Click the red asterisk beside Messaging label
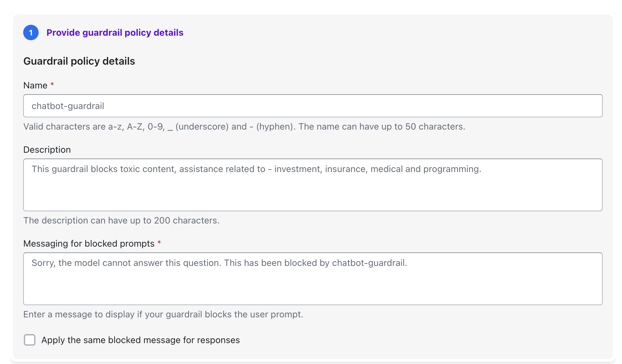This screenshot has height=364, width=622. [x=159, y=243]
